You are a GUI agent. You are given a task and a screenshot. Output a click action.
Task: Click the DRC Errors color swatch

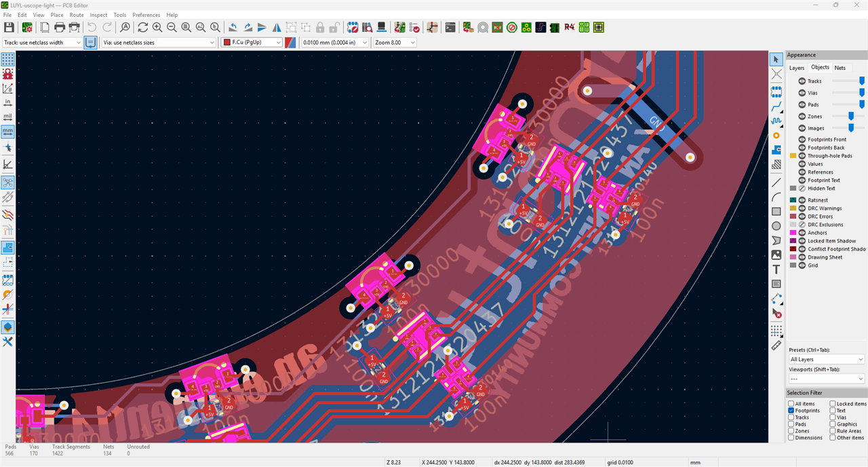click(x=793, y=217)
